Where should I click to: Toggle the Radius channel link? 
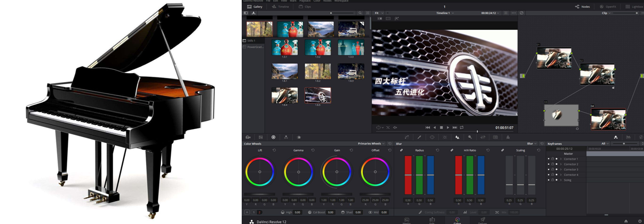402,150
